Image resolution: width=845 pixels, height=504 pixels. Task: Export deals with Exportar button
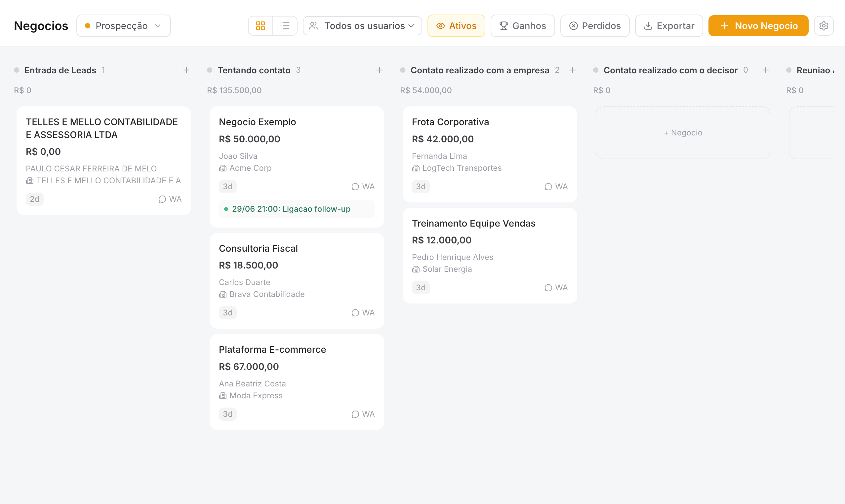click(x=668, y=26)
